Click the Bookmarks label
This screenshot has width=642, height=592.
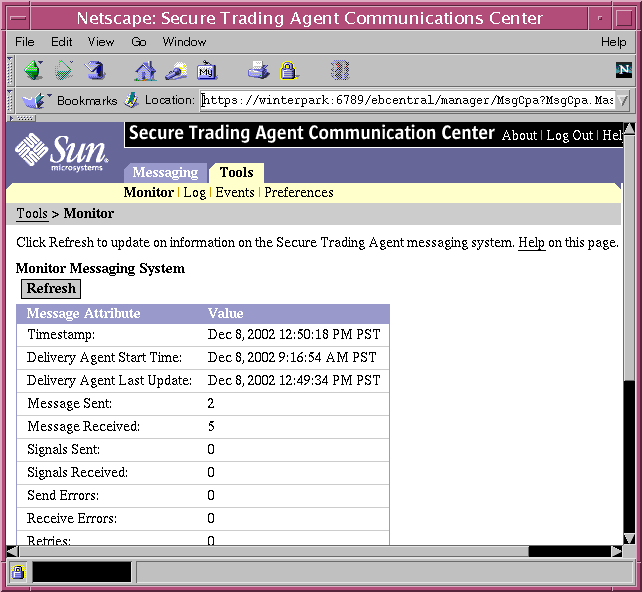(87, 100)
